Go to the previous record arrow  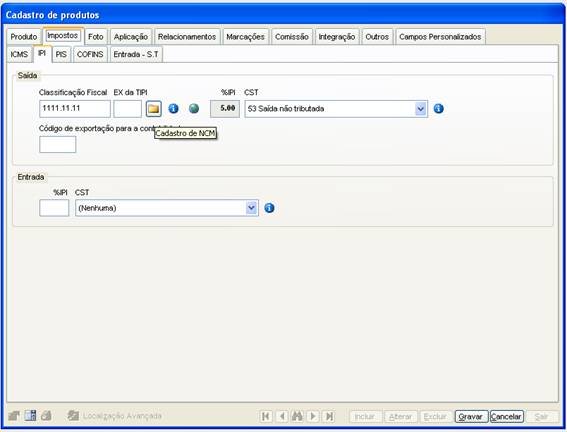[x=282, y=416]
